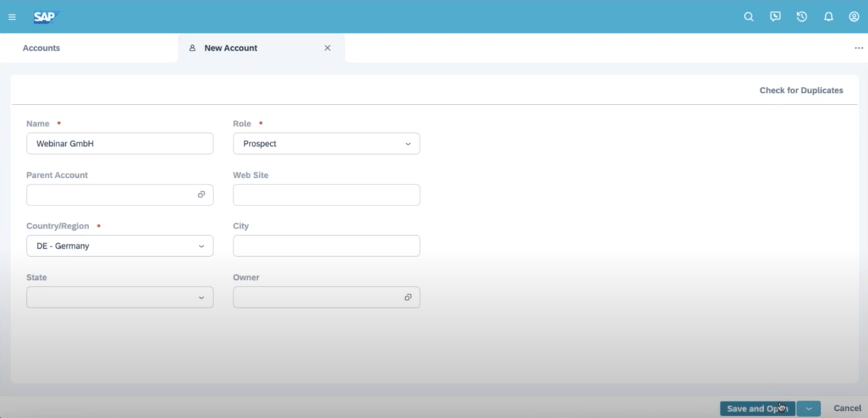Open the history clock icon
The height and width of the screenshot is (418, 868).
click(x=801, y=17)
